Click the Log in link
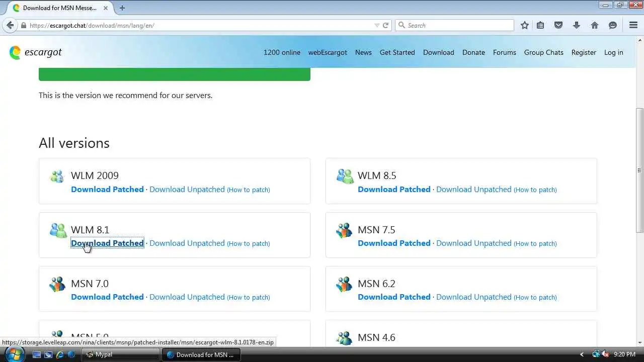644x362 pixels. pos(614,52)
